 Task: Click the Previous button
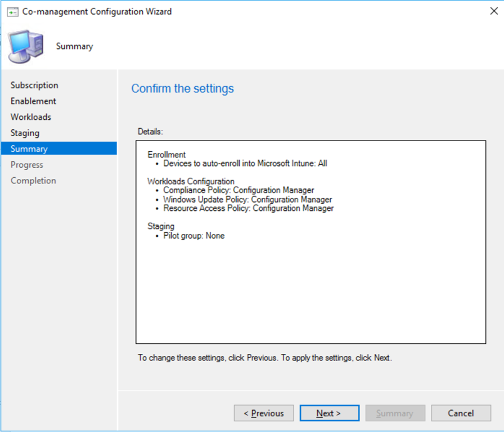(x=264, y=413)
